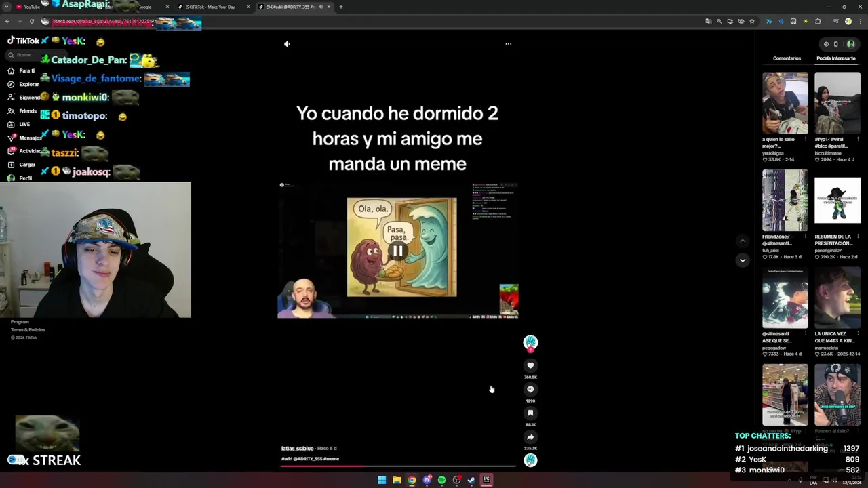Open the Friends sidebar item

[22, 111]
